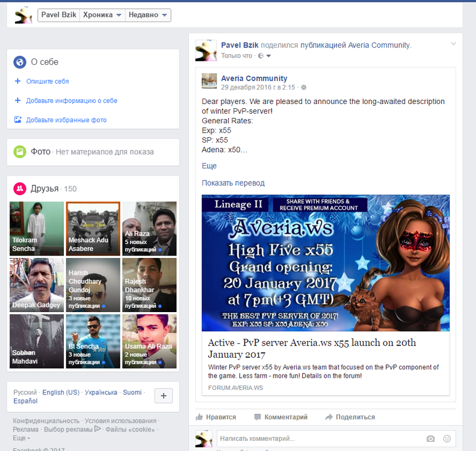Viewport: 476px width, 451px height.
Task: Click the emoji smiley icon in comment box
Action: click(x=447, y=439)
